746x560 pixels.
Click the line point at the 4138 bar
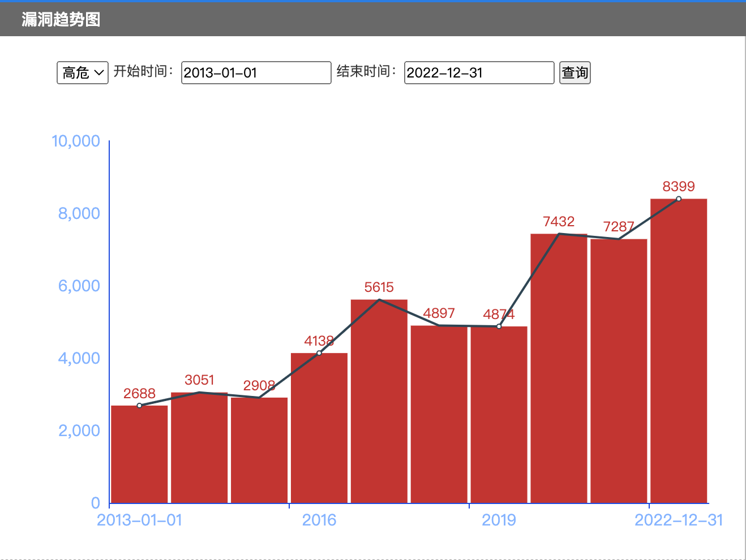[x=319, y=353]
